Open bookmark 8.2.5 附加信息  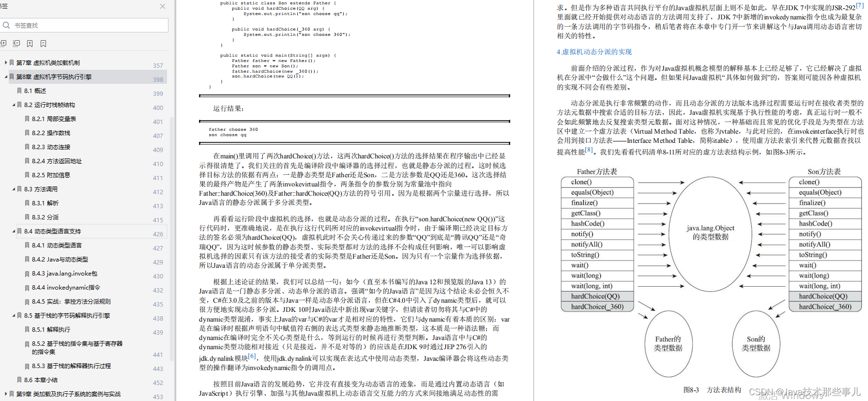[x=51, y=175]
